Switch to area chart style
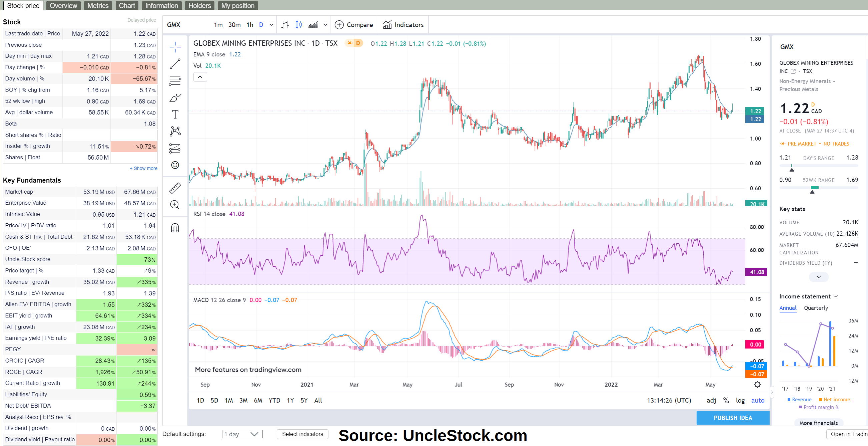Viewport: 868px width, 446px height. point(313,25)
